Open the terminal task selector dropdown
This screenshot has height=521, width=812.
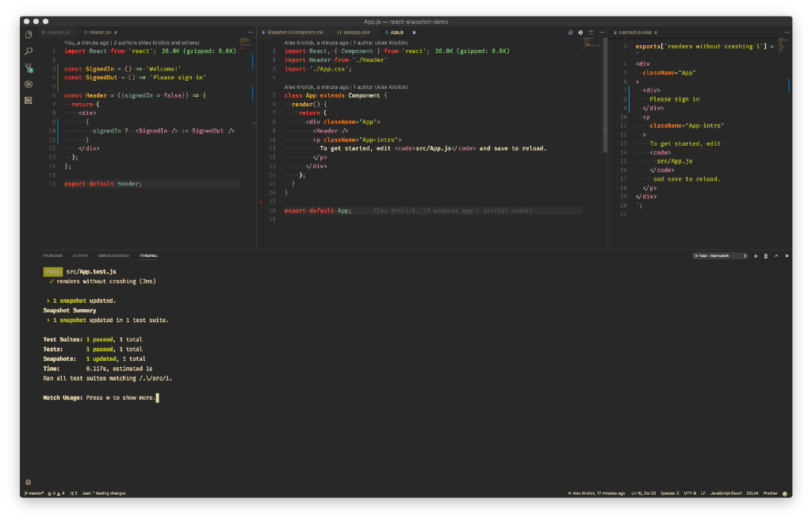point(720,256)
